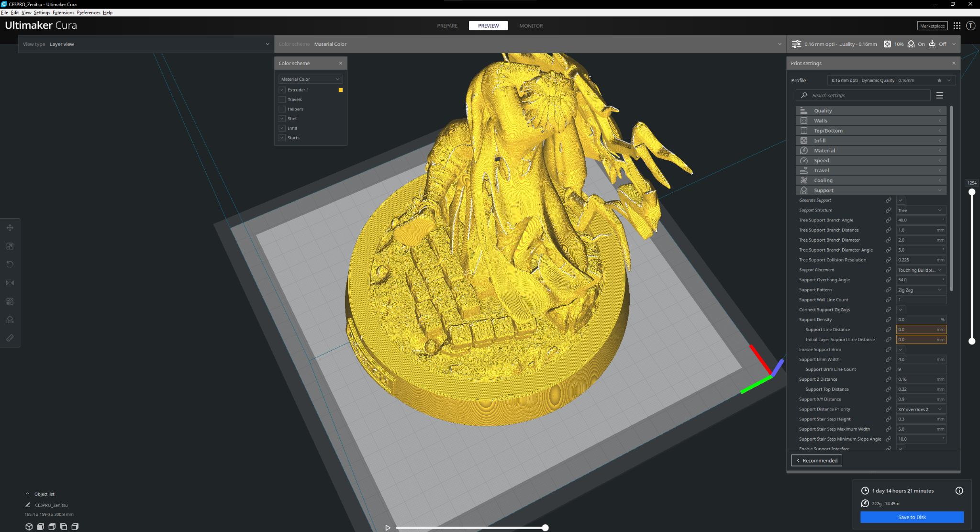Open settings visibility hamburger menu
Image resolution: width=980 pixels, height=532 pixels.
(940, 95)
